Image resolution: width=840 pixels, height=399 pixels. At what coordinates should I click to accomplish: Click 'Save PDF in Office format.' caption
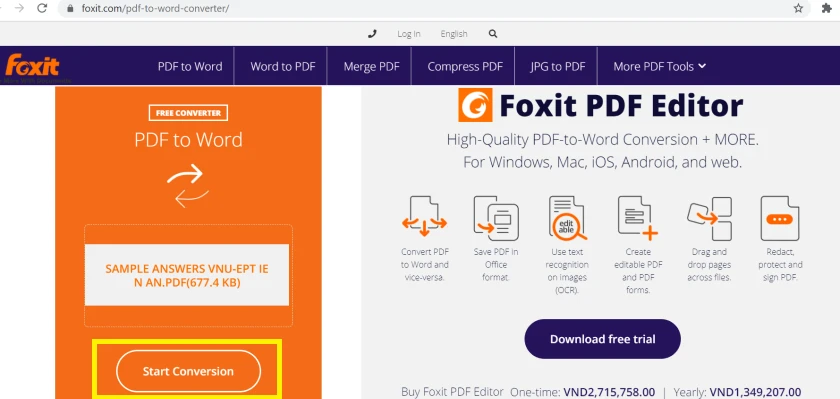[496, 265]
